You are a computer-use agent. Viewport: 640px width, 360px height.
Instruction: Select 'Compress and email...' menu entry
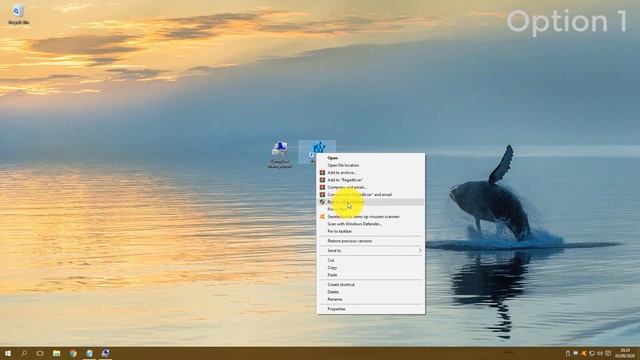coord(371,187)
